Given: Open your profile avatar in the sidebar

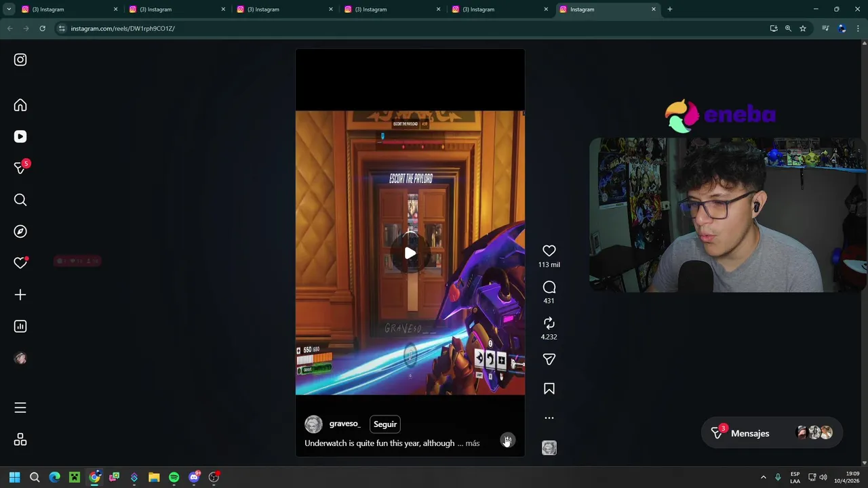Looking at the screenshot, I should point(20,359).
